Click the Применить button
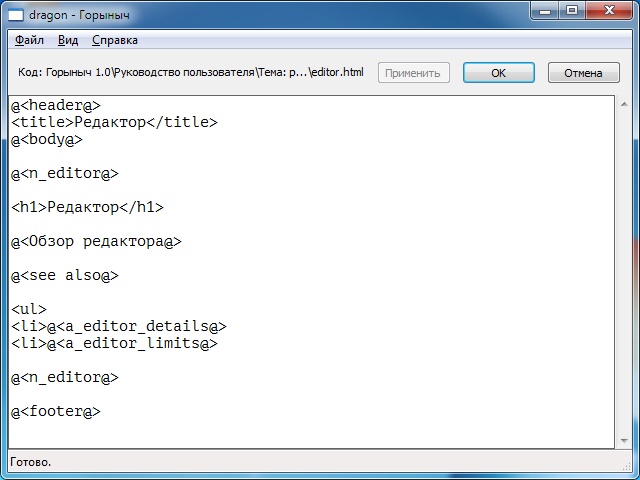 [x=413, y=73]
